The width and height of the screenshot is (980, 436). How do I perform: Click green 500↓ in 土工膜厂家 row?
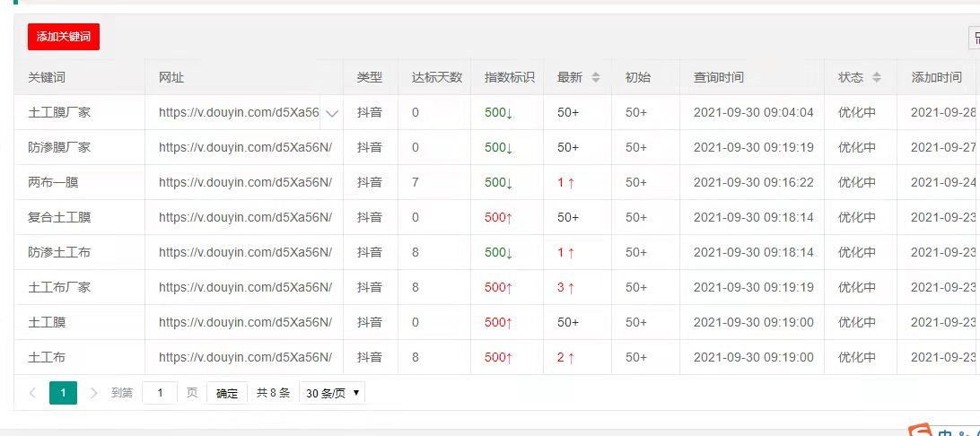(499, 113)
